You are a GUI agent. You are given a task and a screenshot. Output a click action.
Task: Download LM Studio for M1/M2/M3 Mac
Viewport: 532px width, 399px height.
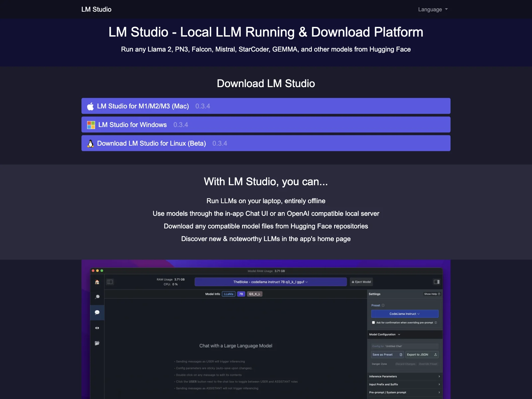click(266, 106)
